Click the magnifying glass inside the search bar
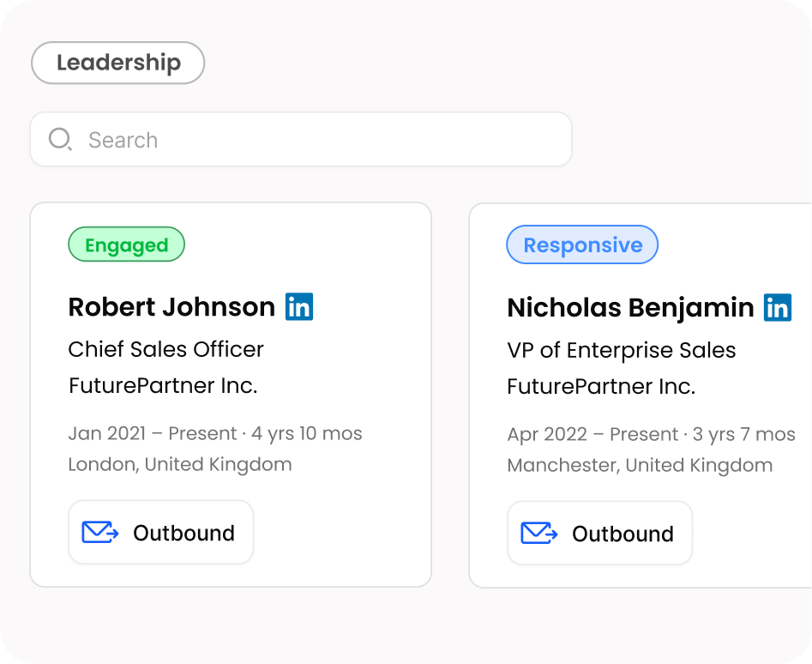The width and height of the screenshot is (812, 664). coord(59,139)
